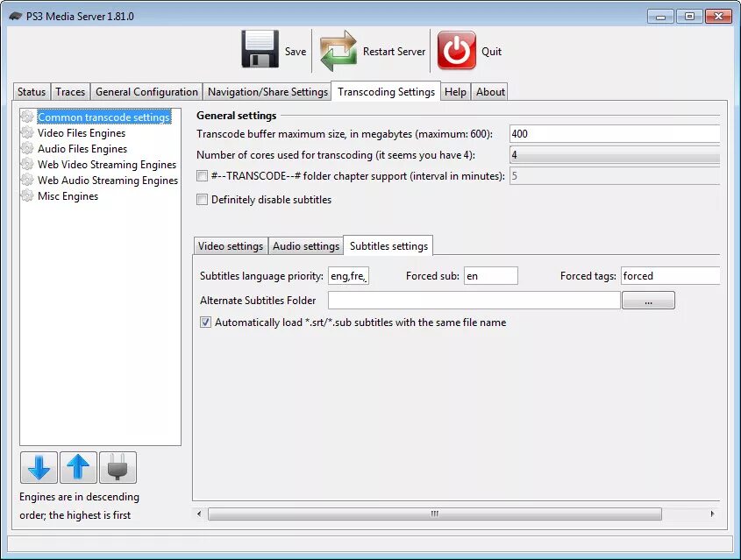Click gear icon beside Common transcode settings
The height and width of the screenshot is (560, 741).
27,117
